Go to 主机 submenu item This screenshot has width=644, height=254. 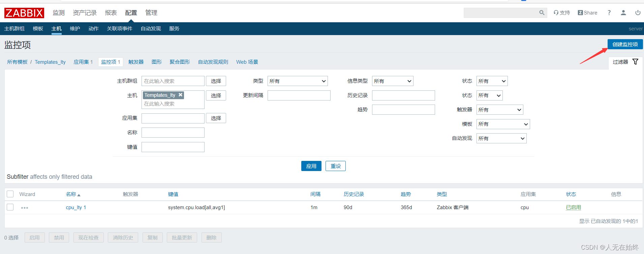click(57, 29)
